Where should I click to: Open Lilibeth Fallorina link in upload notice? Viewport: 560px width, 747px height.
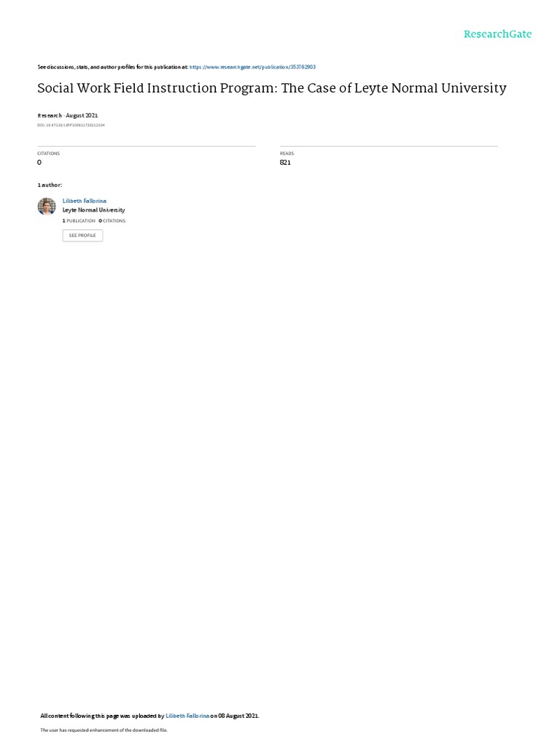pos(187,716)
